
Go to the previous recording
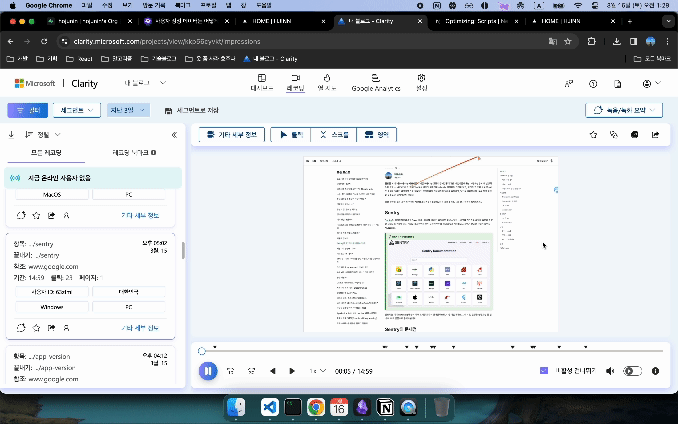pyautogui.click(x=272, y=371)
